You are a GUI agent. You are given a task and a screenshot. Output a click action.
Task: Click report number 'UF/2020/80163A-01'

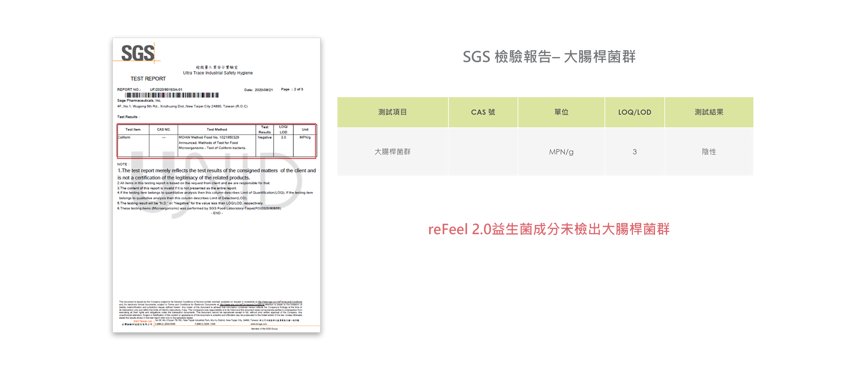tap(166, 89)
